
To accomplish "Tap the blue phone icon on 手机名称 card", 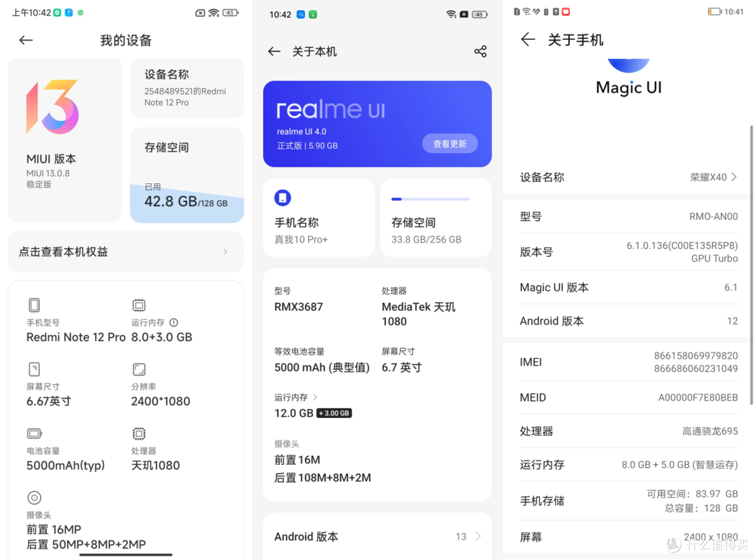I will [x=282, y=198].
